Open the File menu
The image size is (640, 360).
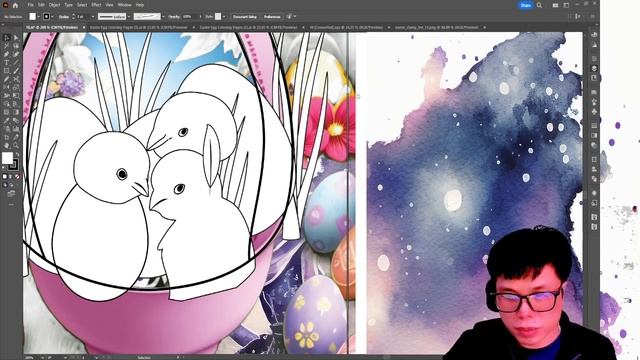(31, 5)
